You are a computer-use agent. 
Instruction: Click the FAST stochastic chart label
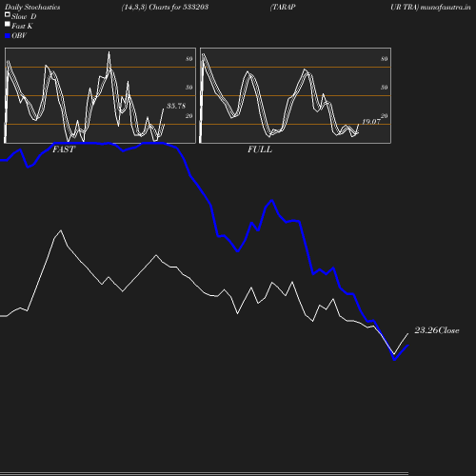pyautogui.click(x=64, y=149)
